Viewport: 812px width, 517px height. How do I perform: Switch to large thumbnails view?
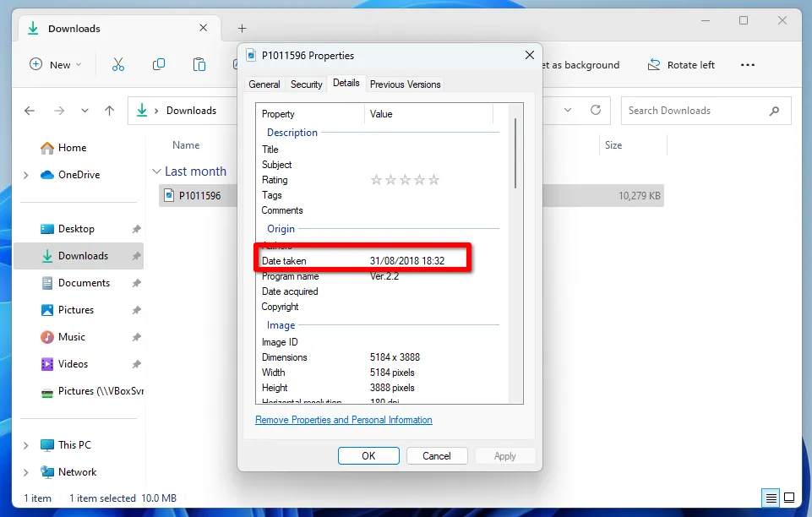tap(789, 498)
